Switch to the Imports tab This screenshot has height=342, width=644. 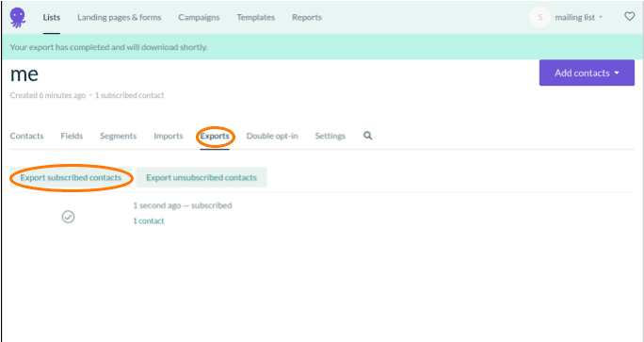(169, 136)
